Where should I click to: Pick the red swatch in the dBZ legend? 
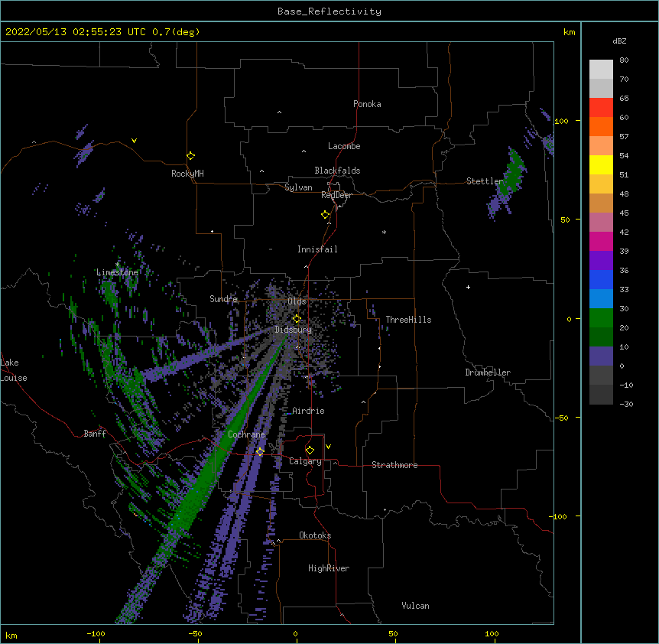coord(601,108)
